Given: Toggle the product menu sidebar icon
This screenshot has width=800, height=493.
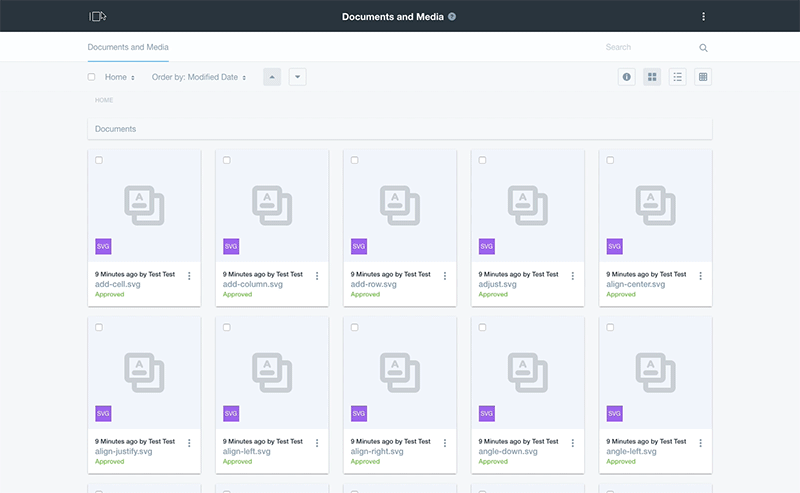Looking at the screenshot, I should pos(97,16).
